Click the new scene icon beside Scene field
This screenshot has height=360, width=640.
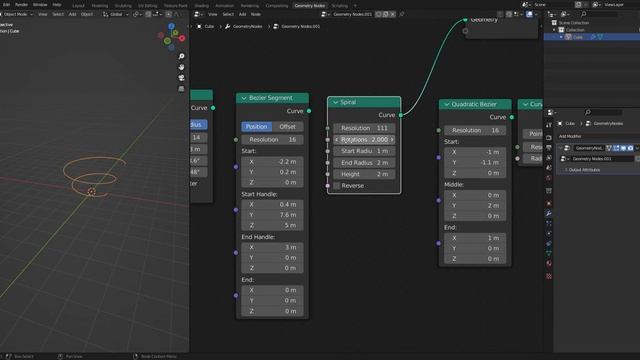point(578,4)
